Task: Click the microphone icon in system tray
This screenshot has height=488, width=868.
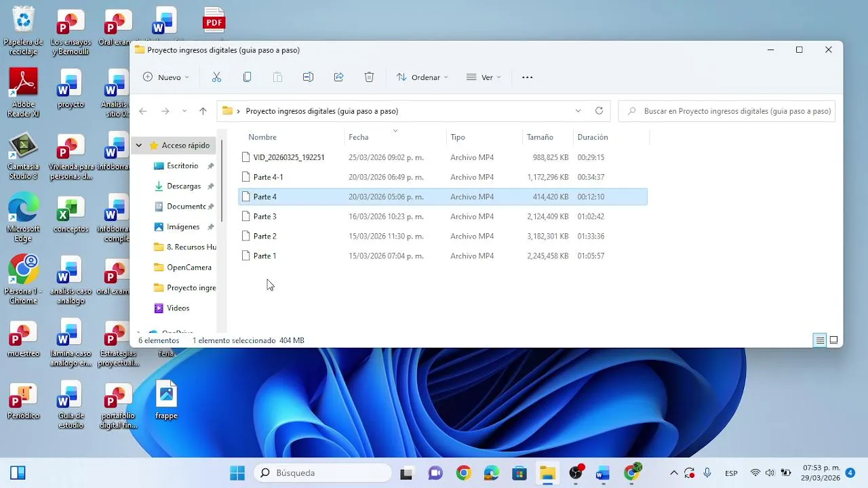Action: [707, 473]
